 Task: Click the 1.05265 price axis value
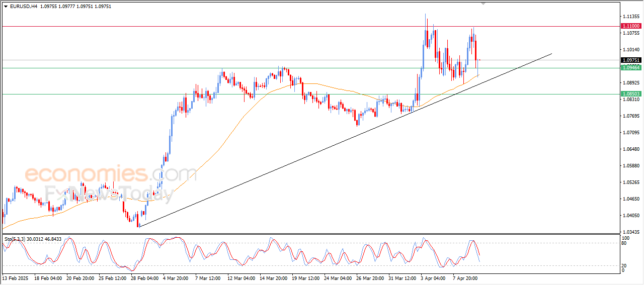tap(631, 182)
